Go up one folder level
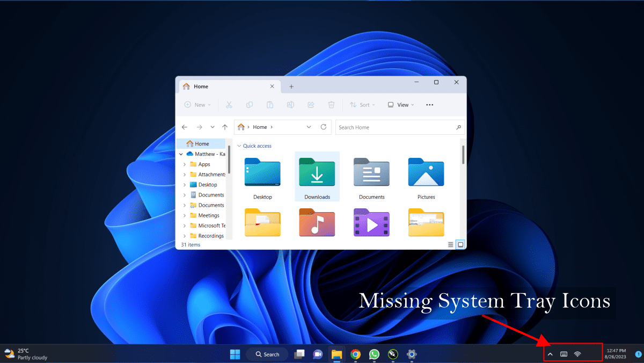Viewport: 644px width, 363px height. [225, 127]
